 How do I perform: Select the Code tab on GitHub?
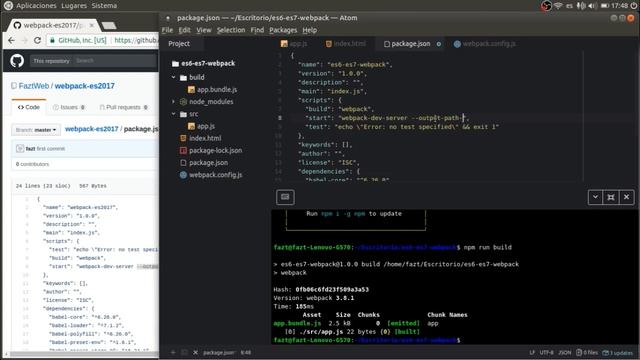coord(29,107)
